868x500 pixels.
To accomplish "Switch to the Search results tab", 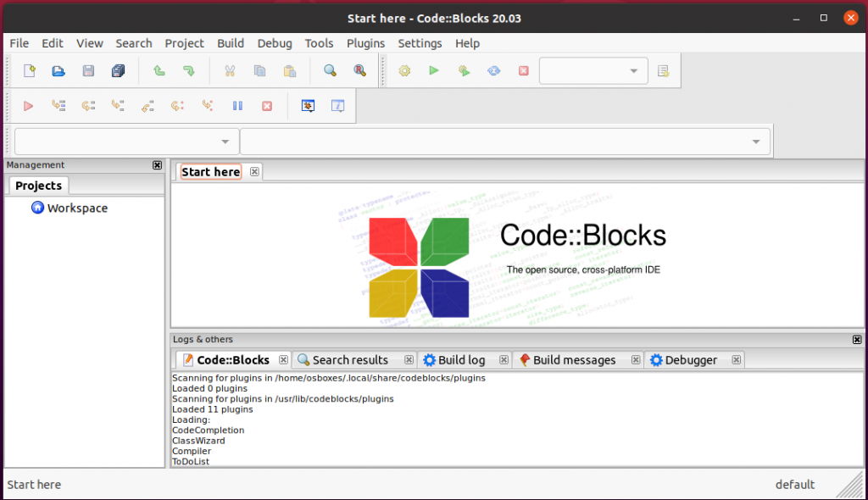I will [350, 360].
